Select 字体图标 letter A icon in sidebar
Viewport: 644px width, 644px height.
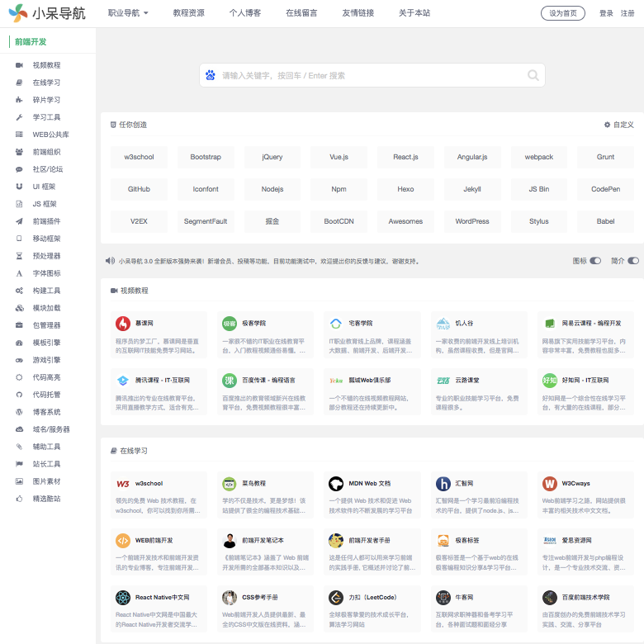pyautogui.click(x=19, y=273)
